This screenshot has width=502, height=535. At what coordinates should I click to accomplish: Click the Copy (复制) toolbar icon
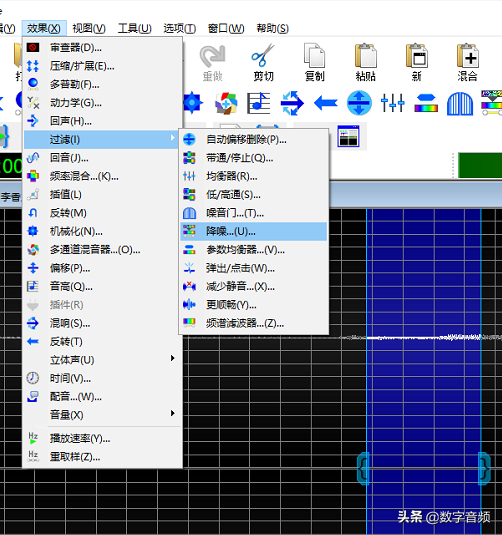point(314,55)
